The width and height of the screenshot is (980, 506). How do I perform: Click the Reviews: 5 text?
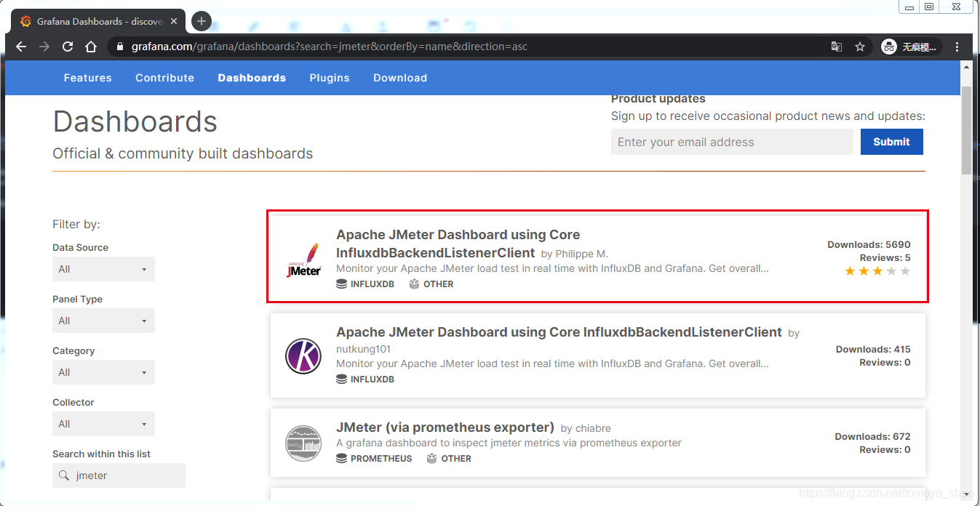(885, 257)
